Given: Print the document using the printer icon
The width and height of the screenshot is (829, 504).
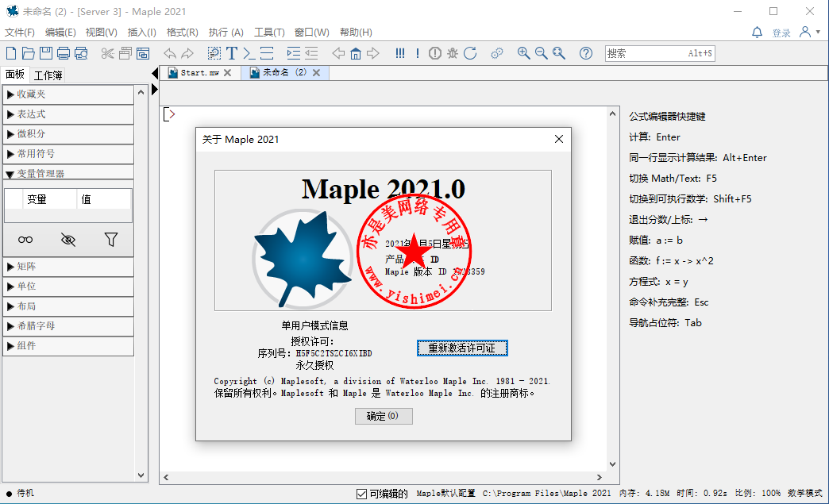Looking at the screenshot, I should pyautogui.click(x=64, y=53).
